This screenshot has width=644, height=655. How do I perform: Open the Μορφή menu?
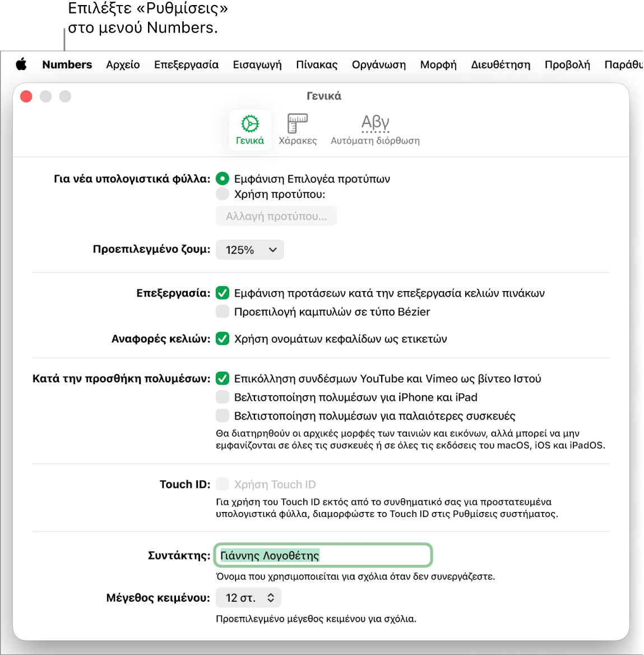click(x=438, y=64)
